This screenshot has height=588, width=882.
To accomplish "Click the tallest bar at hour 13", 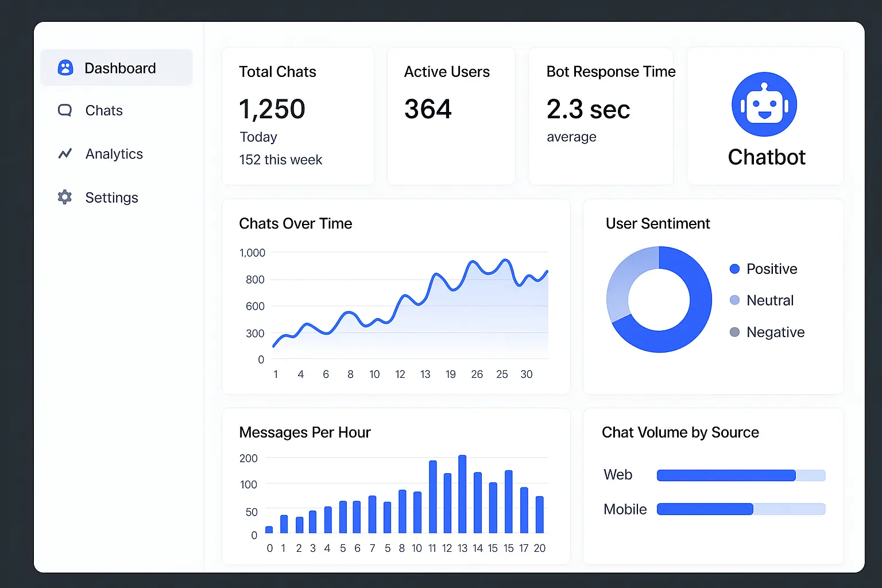I will (462, 494).
